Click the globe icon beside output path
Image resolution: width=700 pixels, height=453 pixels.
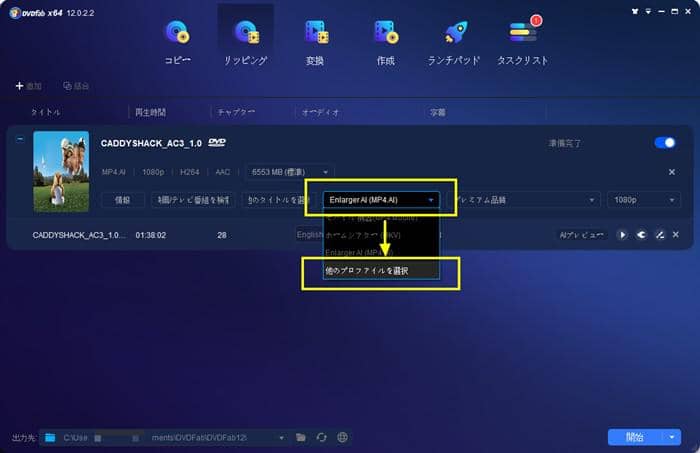342,438
